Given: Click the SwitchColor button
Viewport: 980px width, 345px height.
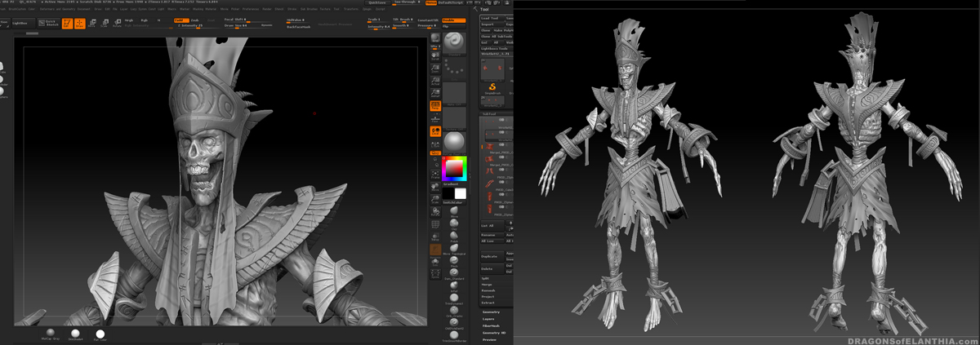Looking at the screenshot, I should pos(455,202).
